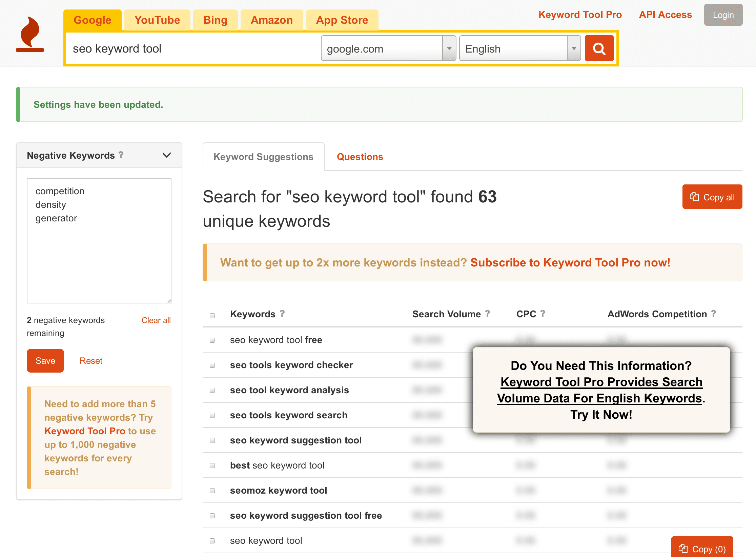Click the YouTube platform icon
Screen dimensions: 756x557
coord(157,19)
